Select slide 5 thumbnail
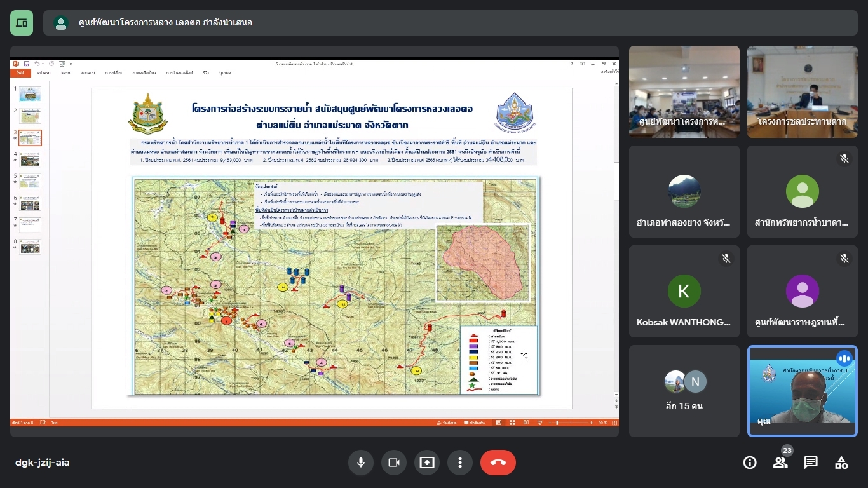868x488 pixels. [30, 181]
